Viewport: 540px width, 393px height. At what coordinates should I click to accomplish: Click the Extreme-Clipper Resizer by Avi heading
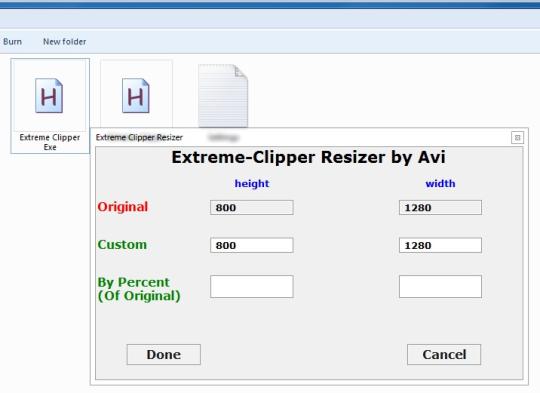coord(309,157)
